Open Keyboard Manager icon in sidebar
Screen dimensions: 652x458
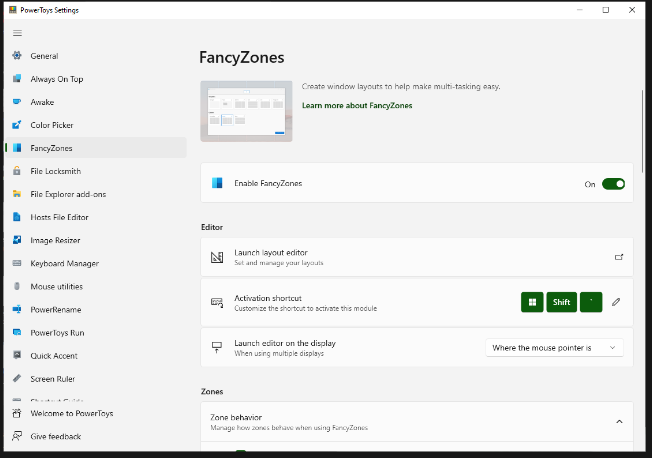pyautogui.click(x=17, y=263)
